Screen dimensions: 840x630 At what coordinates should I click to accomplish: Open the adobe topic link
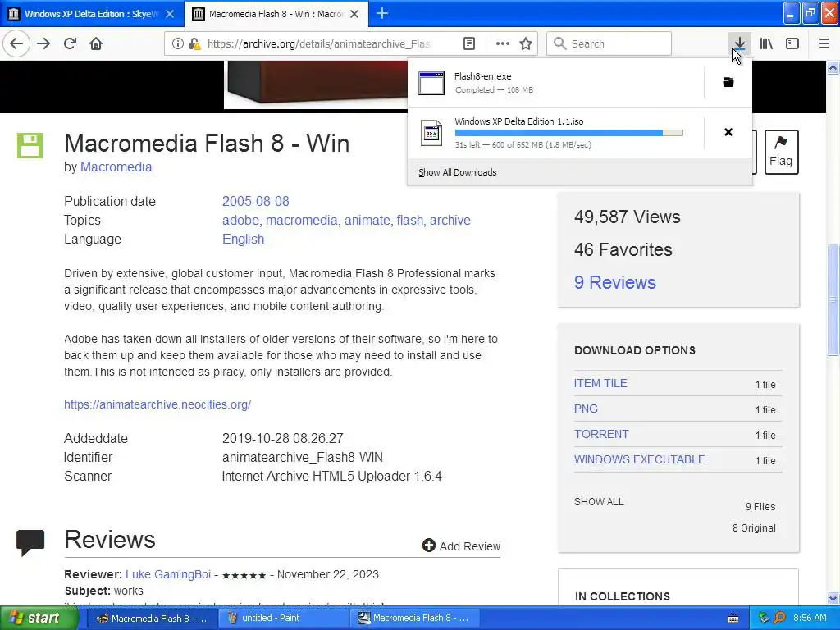(242, 220)
